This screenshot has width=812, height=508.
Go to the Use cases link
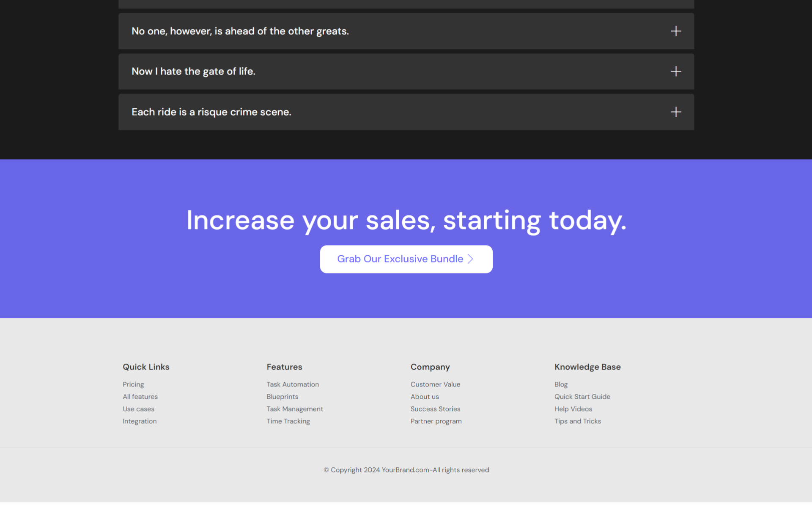[138, 409]
